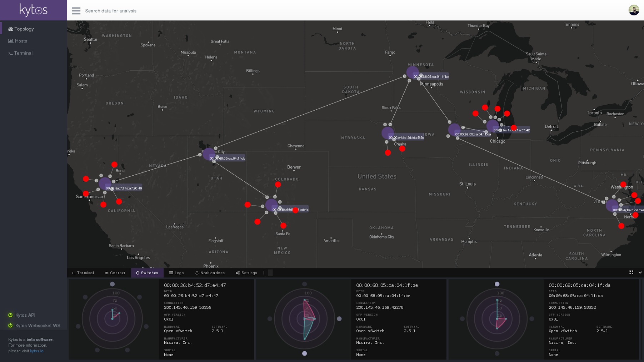Open the Notifications bell tab
Screen dimensions: 644x362
(x=210, y=273)
